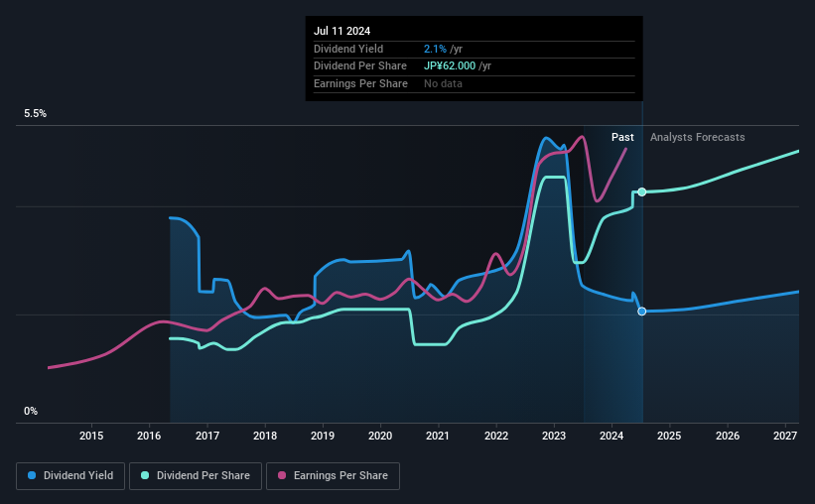Click the 2027 x-axis label
Viewport: 815px width, 504px height.
785,436
